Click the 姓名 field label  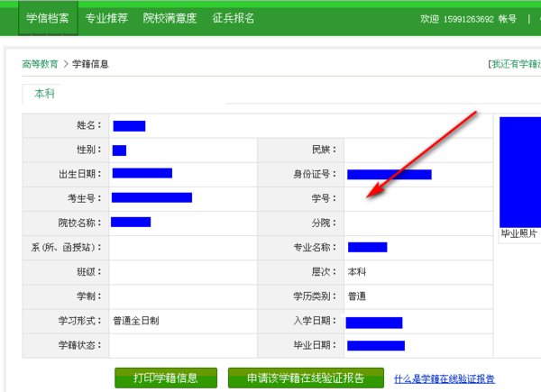tap(89, 125)
